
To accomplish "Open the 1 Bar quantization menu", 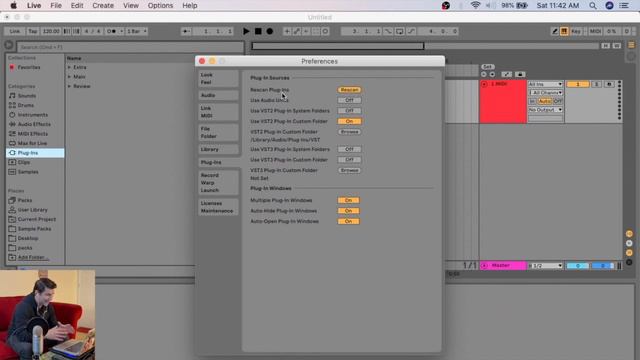I will point(137,31).
